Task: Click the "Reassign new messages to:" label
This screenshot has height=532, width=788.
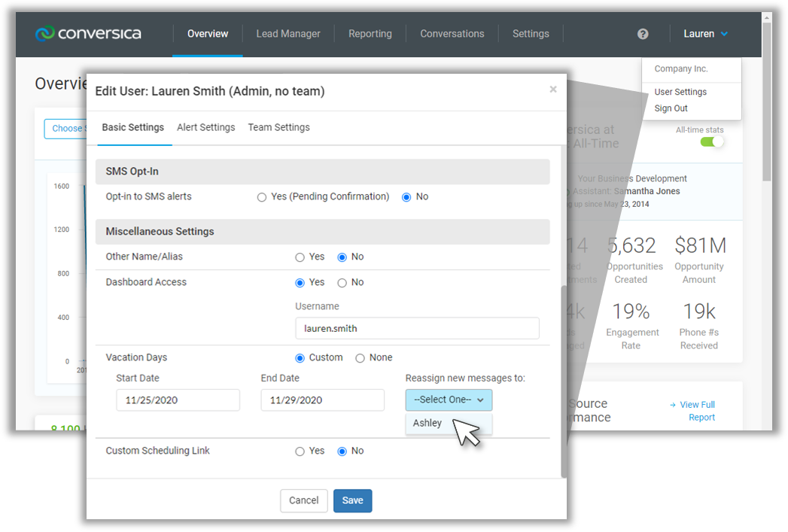Action: (465, 378)
